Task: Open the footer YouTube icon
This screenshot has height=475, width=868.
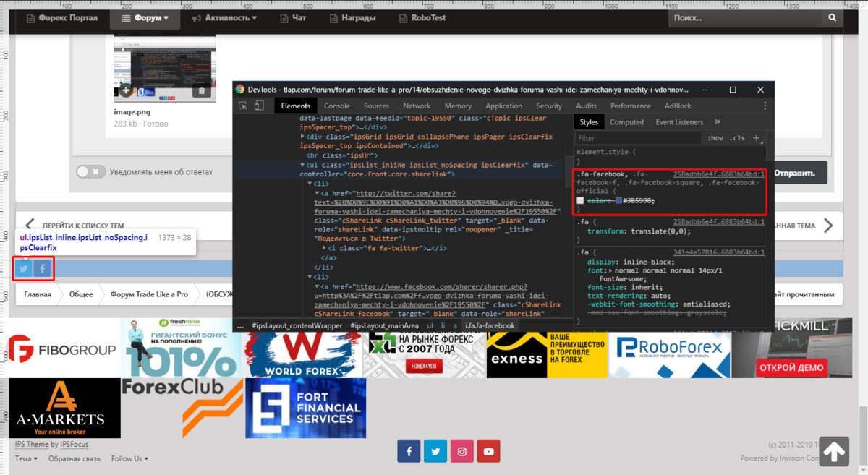Action: click(488, 451)
